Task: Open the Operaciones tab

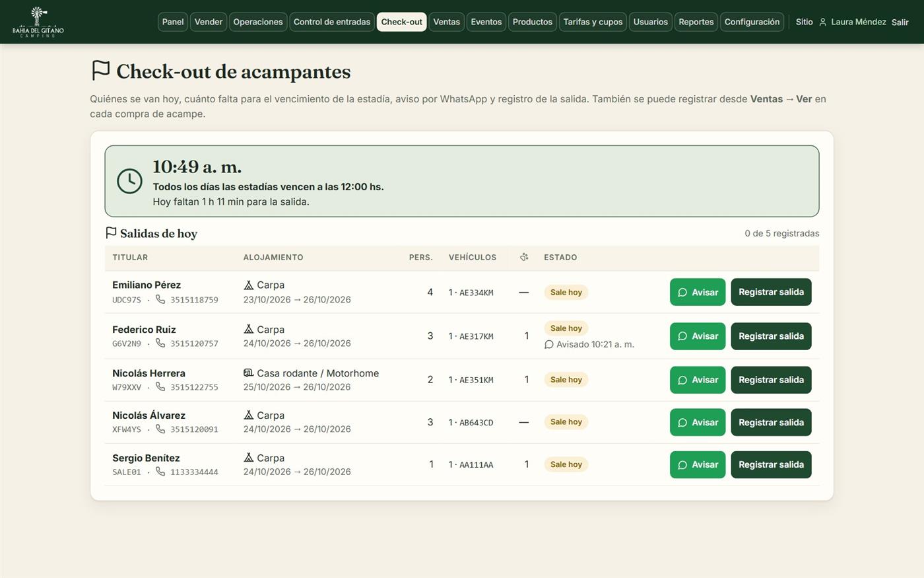Action: [x=258, y=22]
